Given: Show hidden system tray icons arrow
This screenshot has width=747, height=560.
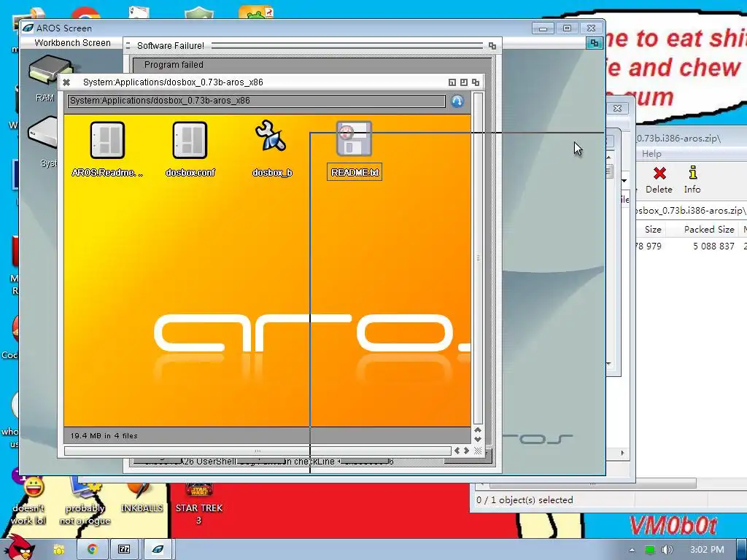Looking at the screenshot, I should point(632,550).
